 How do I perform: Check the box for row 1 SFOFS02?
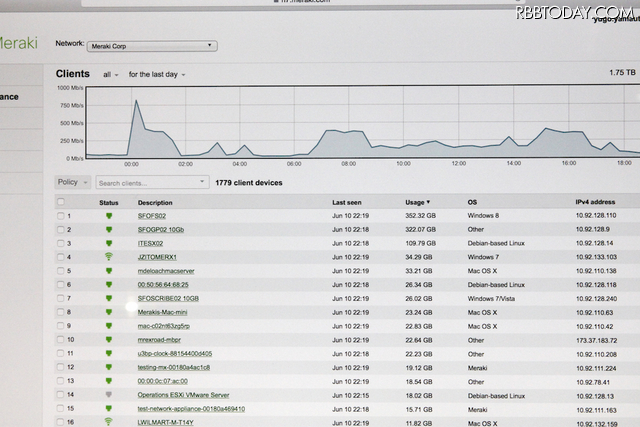click(60, 216)
